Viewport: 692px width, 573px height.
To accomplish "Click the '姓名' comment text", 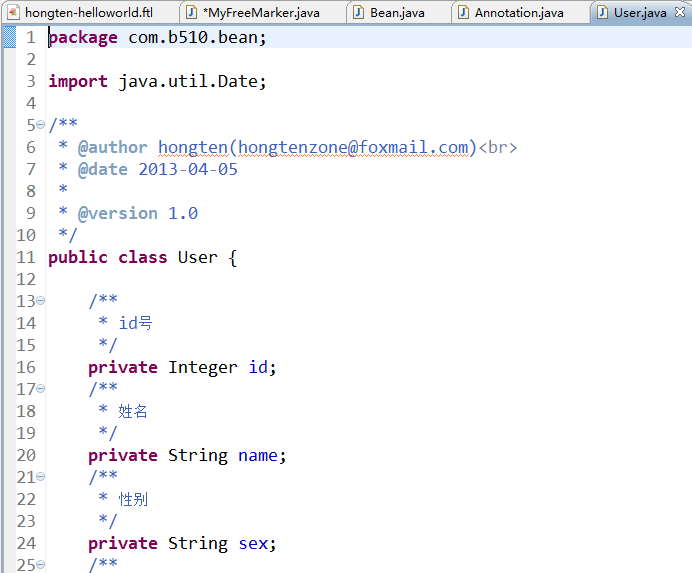I will click(x=133, y=411).
